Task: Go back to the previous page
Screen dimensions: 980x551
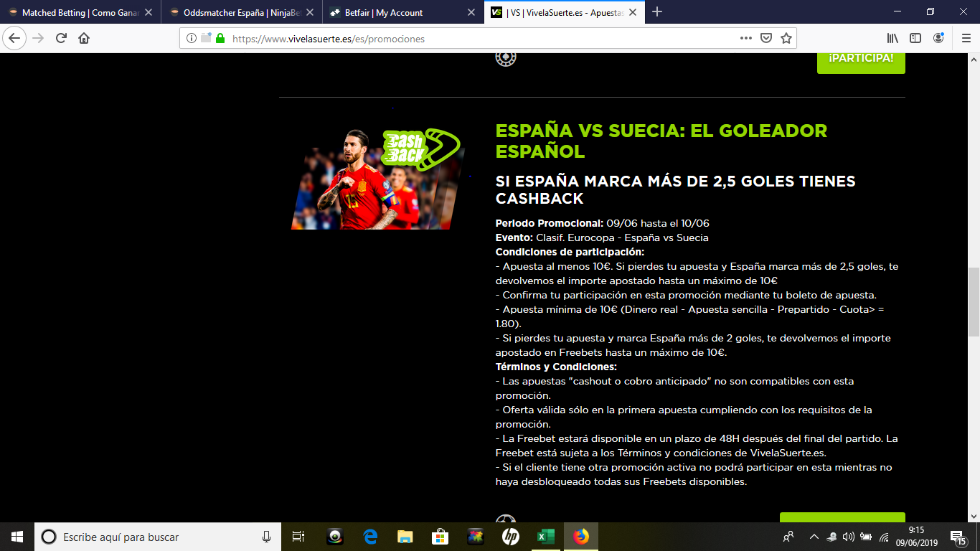Action: [16, 38]
